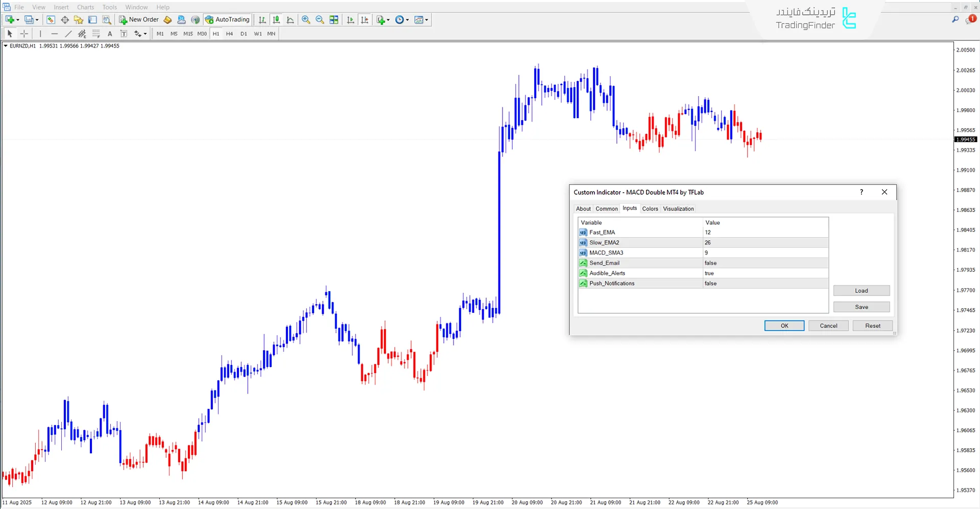Click the Load button
Image resolution: width=980 pixels, height=509 pixels.
[x=861, y=290]
